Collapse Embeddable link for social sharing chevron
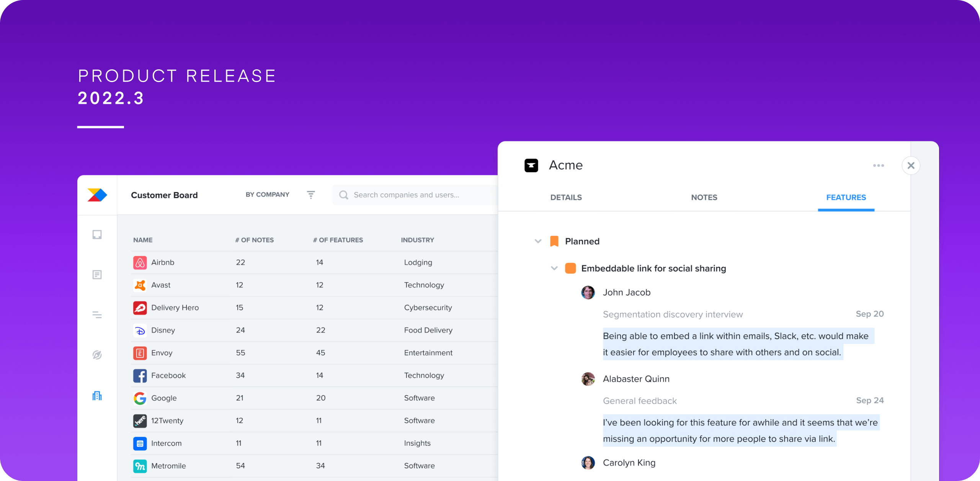Image resolution: width=980 pixels, height=481 pixels. (554, 268)
